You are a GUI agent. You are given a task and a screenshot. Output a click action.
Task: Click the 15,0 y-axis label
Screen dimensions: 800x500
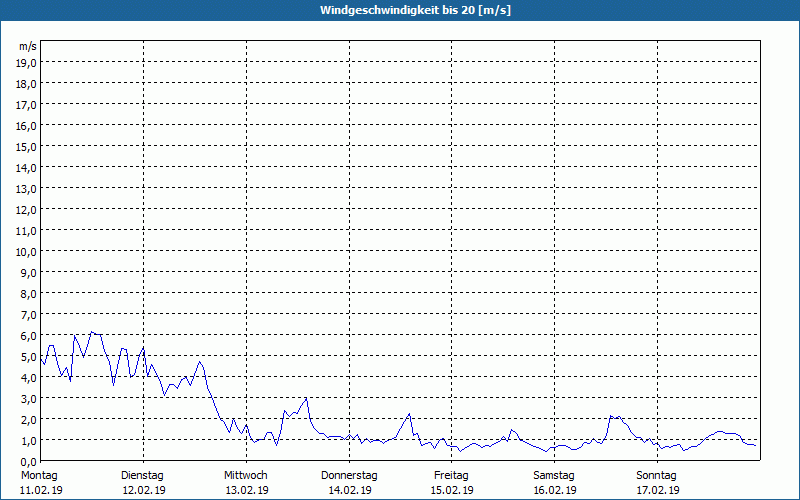27,146
